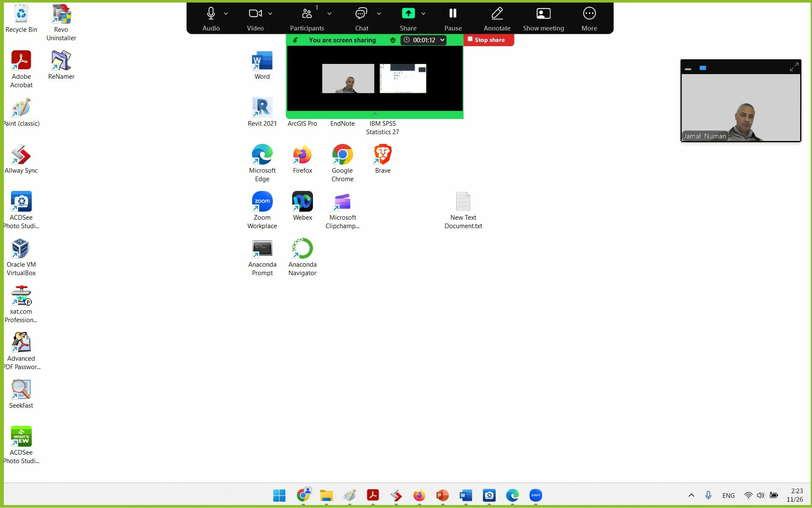Image resolution: width=812 pixels, height=508 pixels.
Task: Toggle camera with the Video icon
Action: (x=255, y=14)
